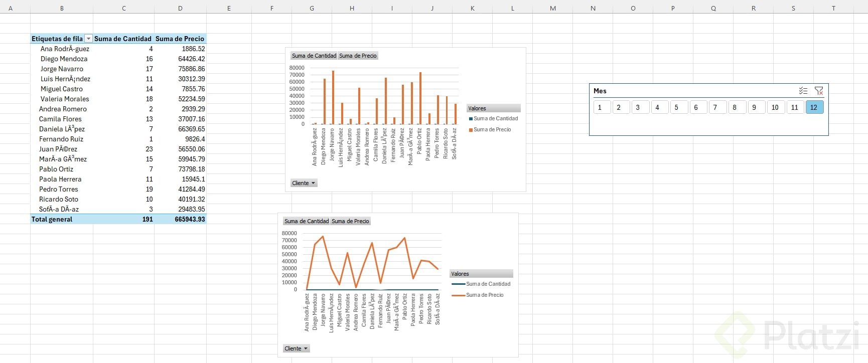
Task: Select the price cell 1886.52
Action: point(180,49)
